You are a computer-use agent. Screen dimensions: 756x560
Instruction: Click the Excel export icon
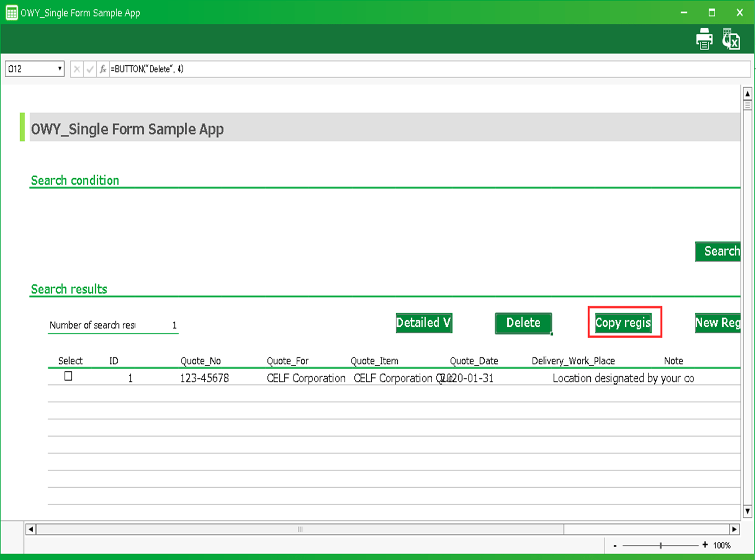pyautogui.click(x=731, y=39)
